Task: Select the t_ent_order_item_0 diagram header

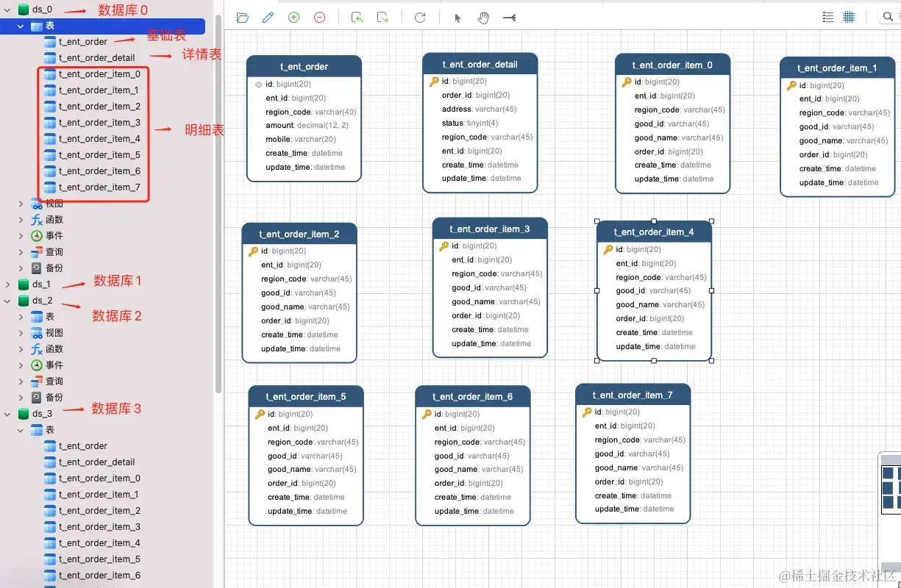Action: click(673, 65)
